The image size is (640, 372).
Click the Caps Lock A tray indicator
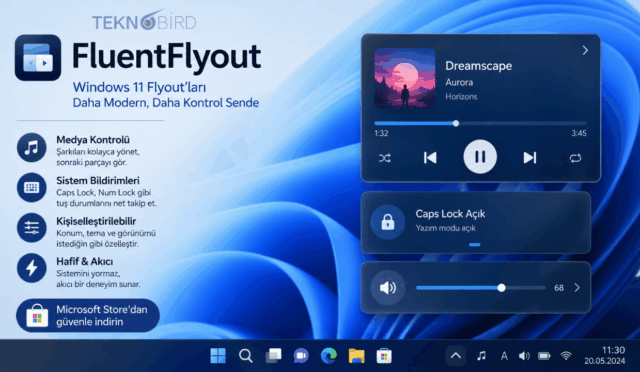click(x=504, y=356)
